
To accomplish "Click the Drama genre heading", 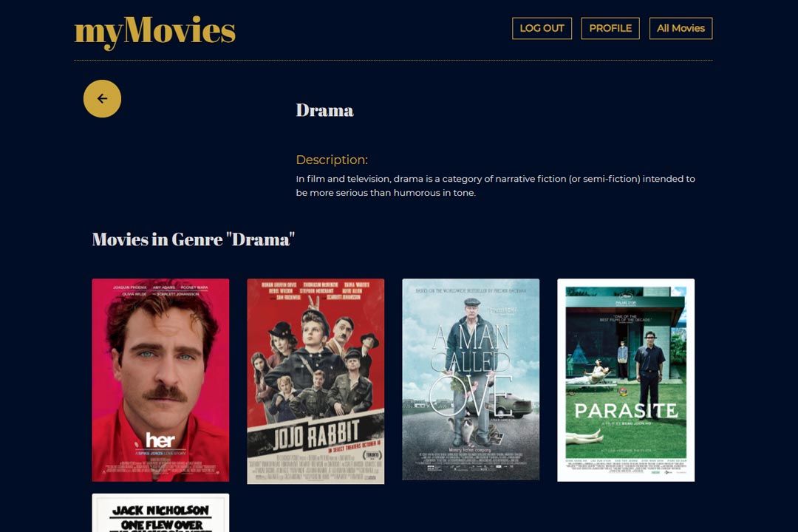I will [324, 111].
